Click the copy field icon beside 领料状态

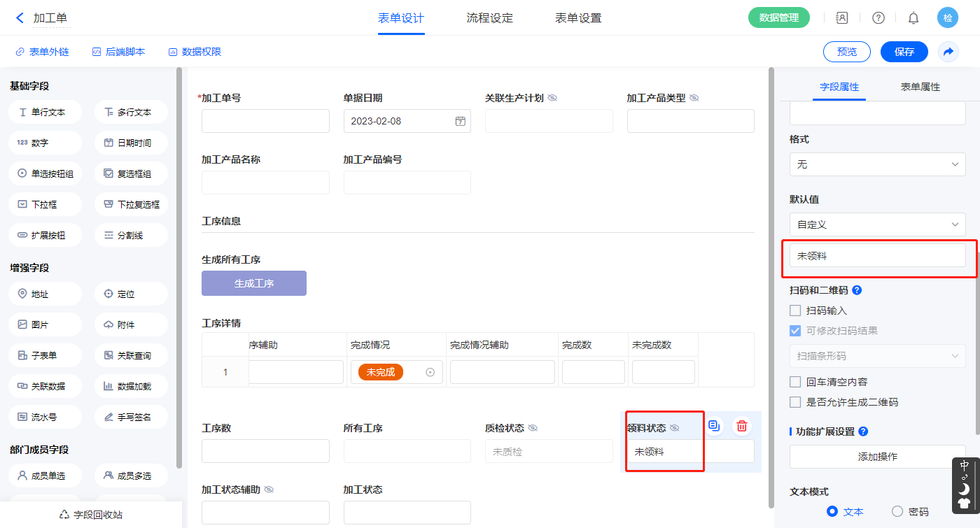pyautogui.click(x=714, y=426)
